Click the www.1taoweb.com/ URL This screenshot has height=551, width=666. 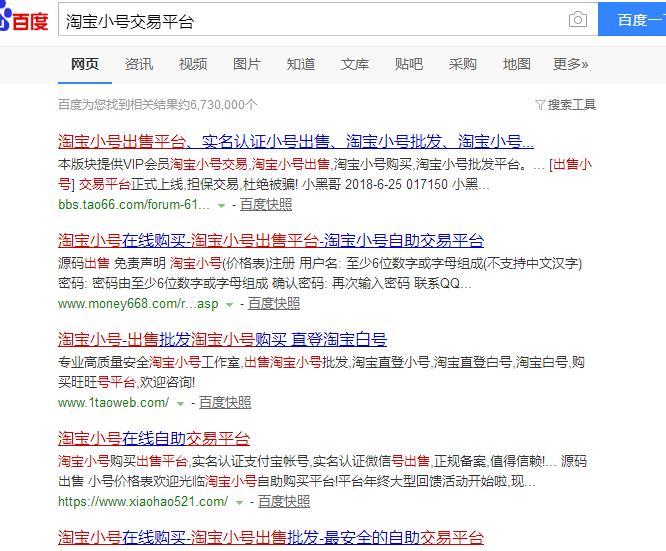click(x=113, y=403)
